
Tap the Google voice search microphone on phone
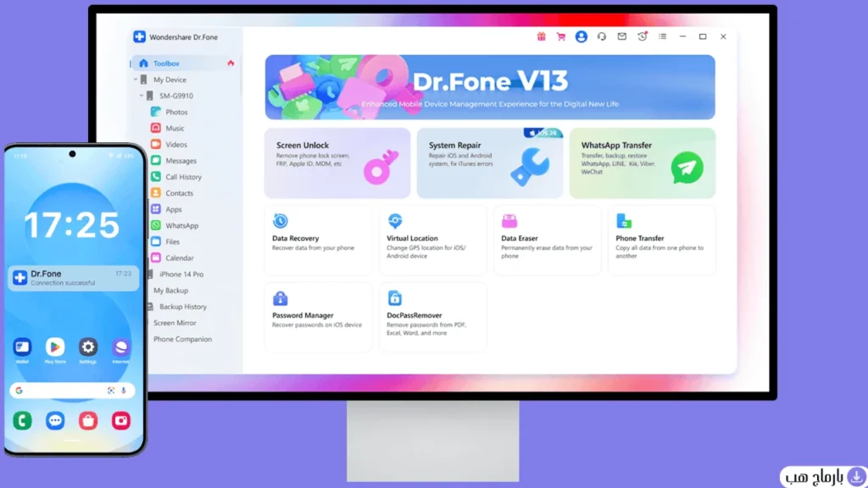coord(124,391)
